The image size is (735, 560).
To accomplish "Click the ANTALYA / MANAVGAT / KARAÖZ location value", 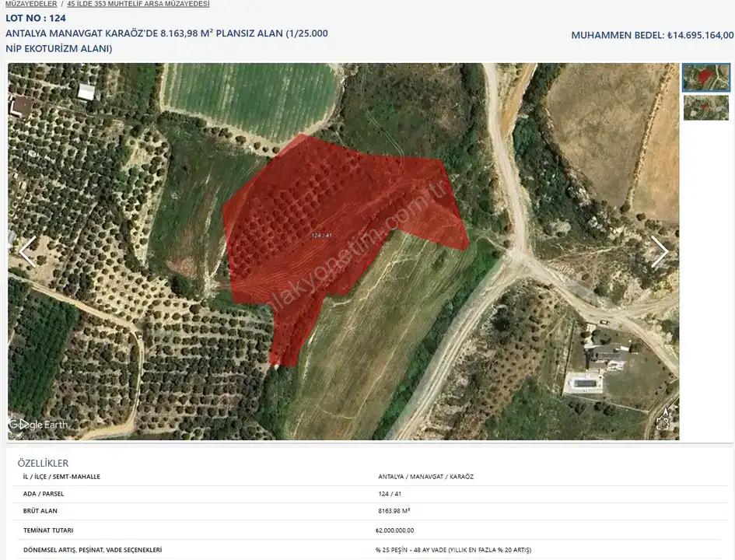I will (x=425, y=477).
